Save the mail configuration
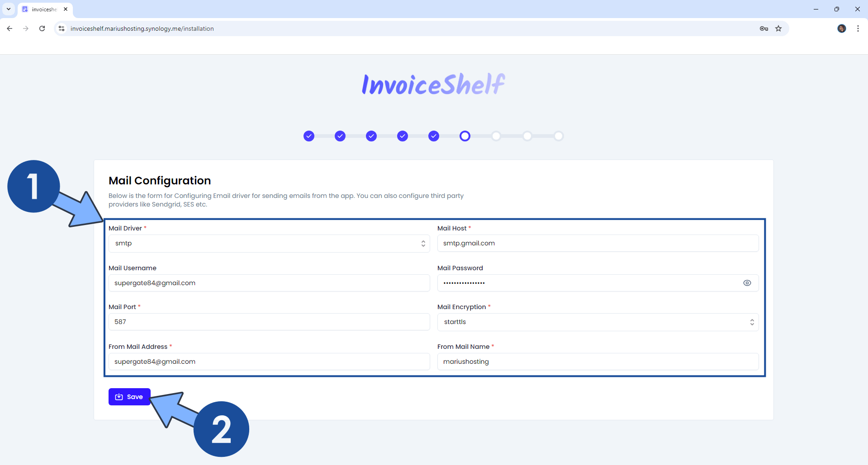The image size is (868, 465). pos(129,397)
